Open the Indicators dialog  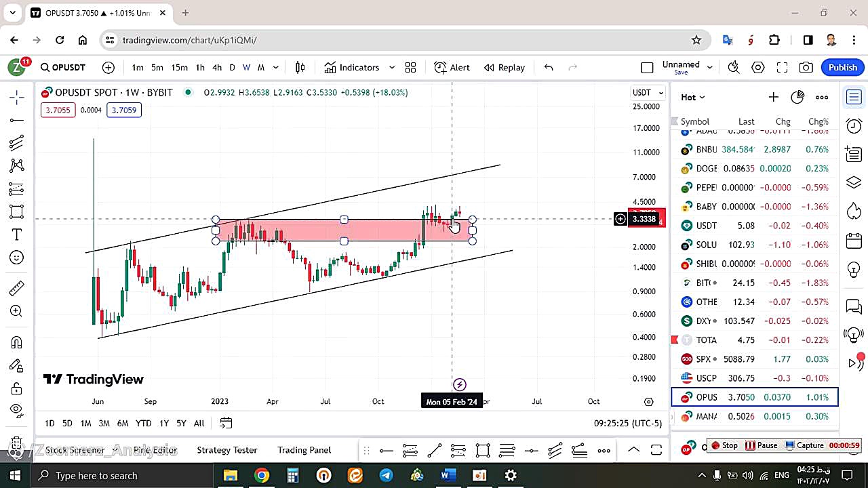tap(352, 67)
